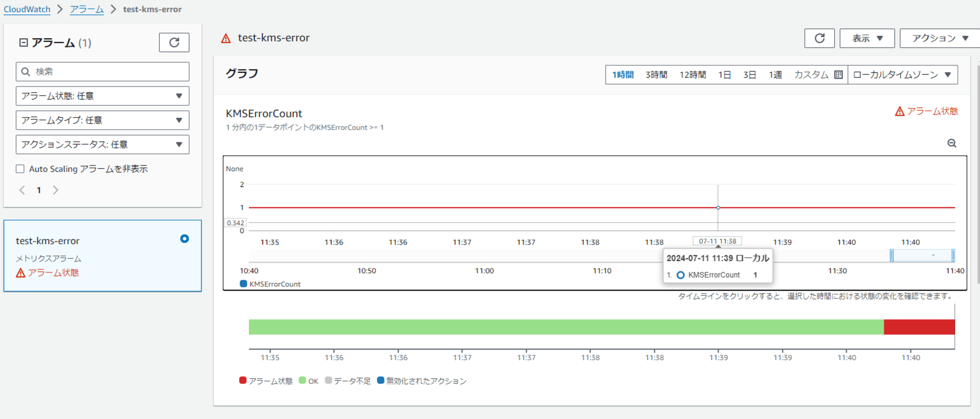980x419 pixels.
Task: Select the 1日 time range tab
Action: (725, 74)
